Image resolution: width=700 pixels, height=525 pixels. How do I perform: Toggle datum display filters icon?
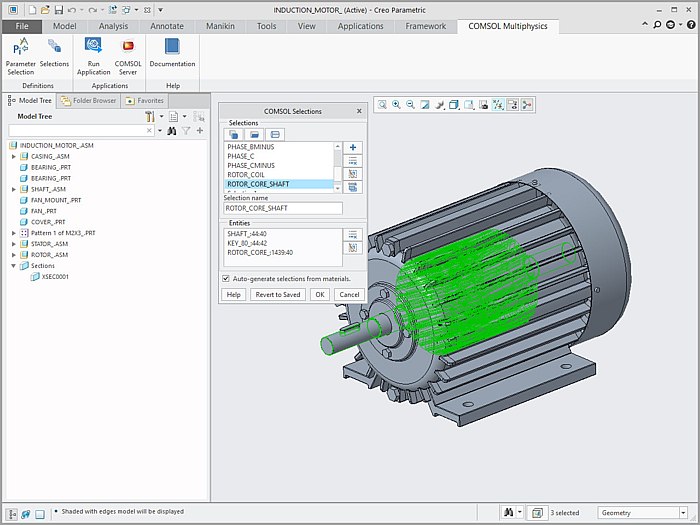tap(498, 104)
